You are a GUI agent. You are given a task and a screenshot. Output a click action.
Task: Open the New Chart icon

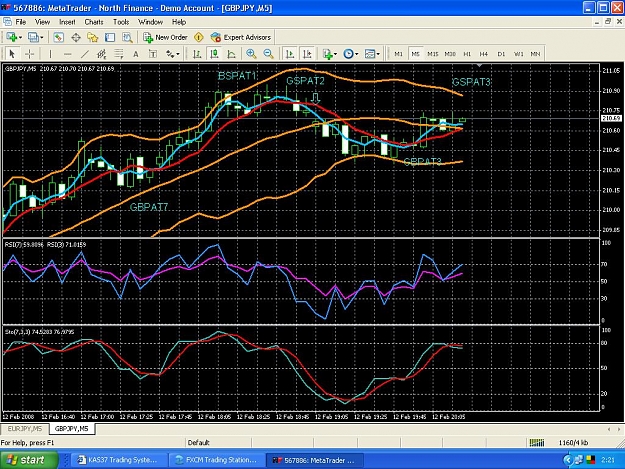pos(12,37)
